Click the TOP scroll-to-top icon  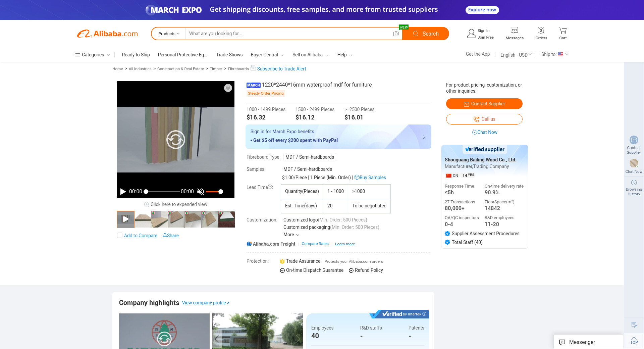pyautogui.click(x=634, y=340)
